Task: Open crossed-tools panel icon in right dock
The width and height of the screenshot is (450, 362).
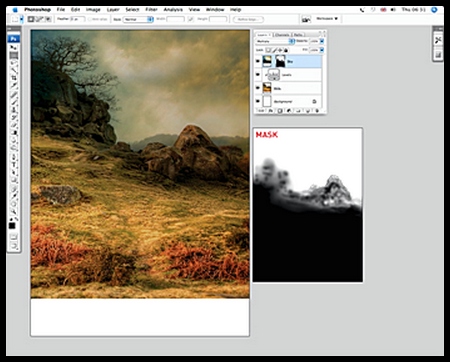Action: [x=438, y=40]
